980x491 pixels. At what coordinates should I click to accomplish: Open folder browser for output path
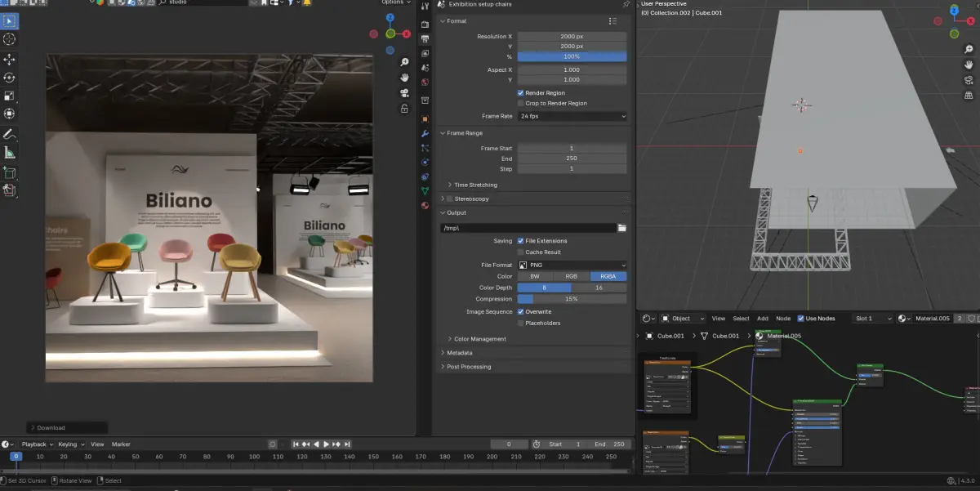coord(621,228)
